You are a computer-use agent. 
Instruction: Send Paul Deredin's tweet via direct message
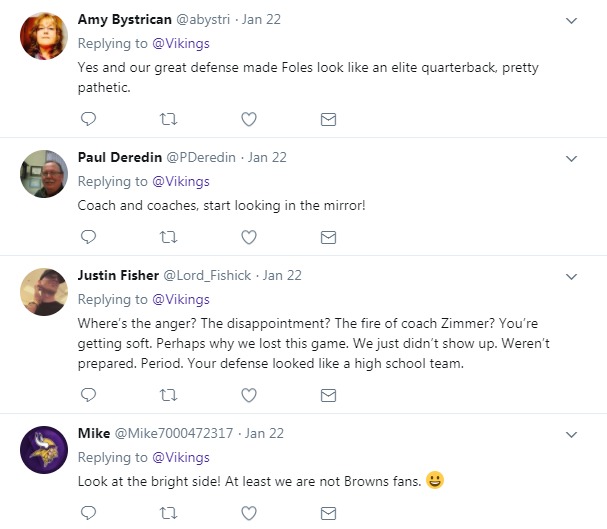tap(328, 237)
